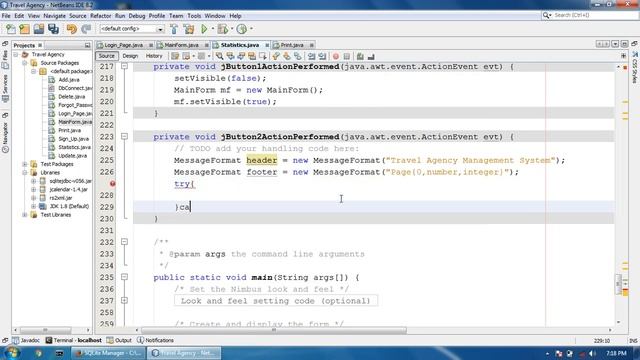
Task: Open the Navigate menu
Action: tap(54, 16)
